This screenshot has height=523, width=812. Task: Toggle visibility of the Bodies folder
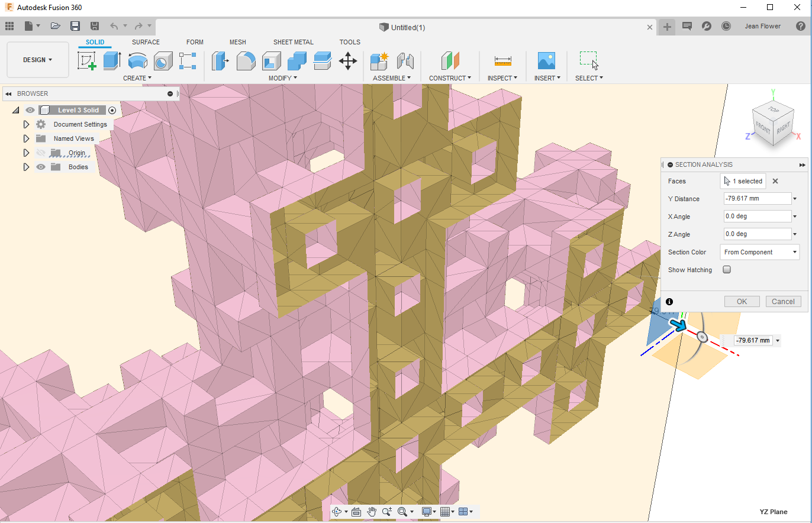click(x=40, y=167)
